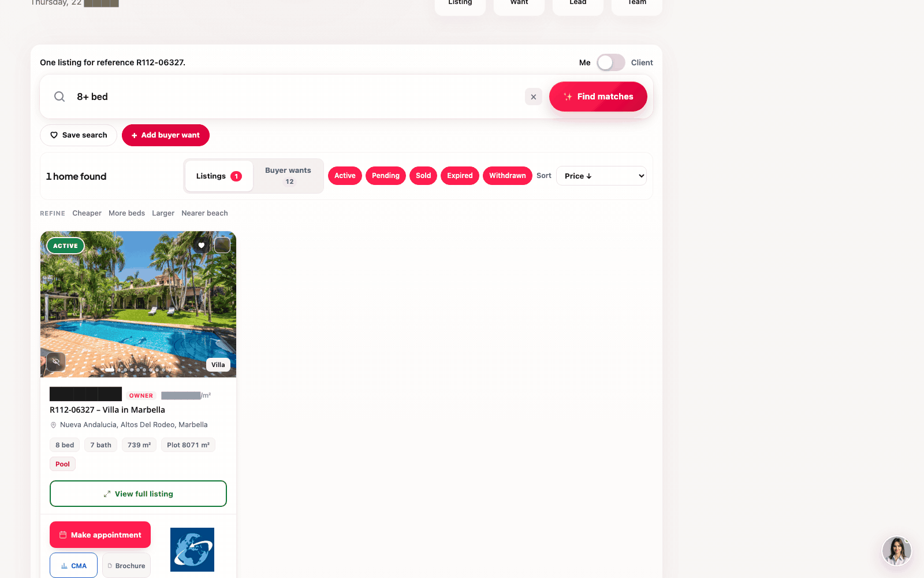Refine results with Larger

point(163,213)
